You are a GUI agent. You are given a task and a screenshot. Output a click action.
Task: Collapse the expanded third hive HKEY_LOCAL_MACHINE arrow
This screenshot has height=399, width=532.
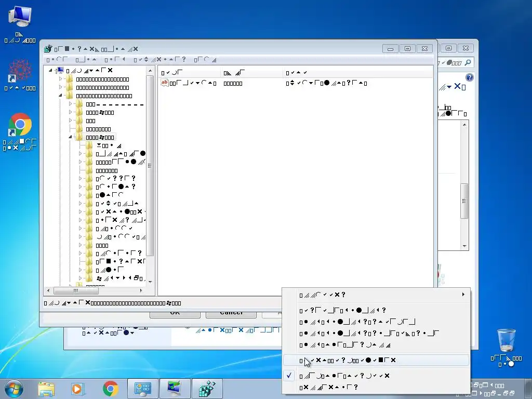click(60, 96)
